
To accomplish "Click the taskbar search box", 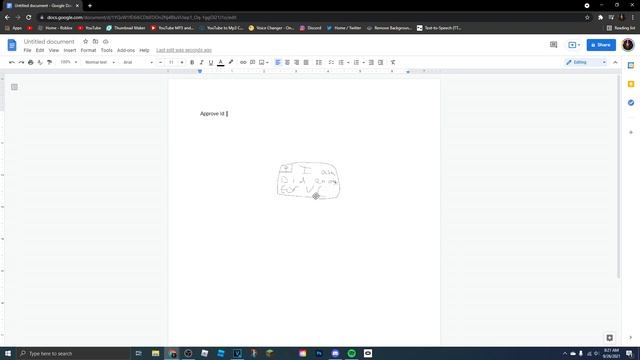I will (73, 353).
